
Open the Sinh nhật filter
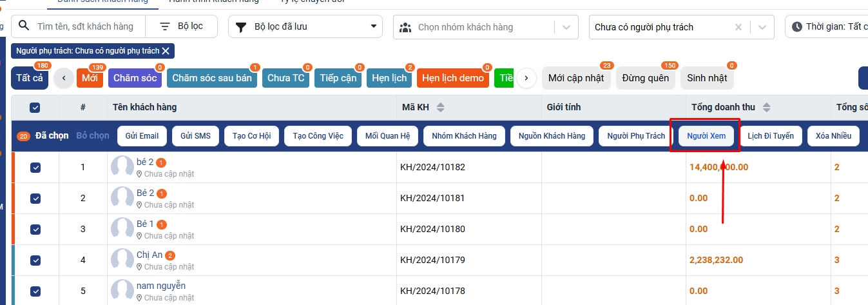coord(707,78)
